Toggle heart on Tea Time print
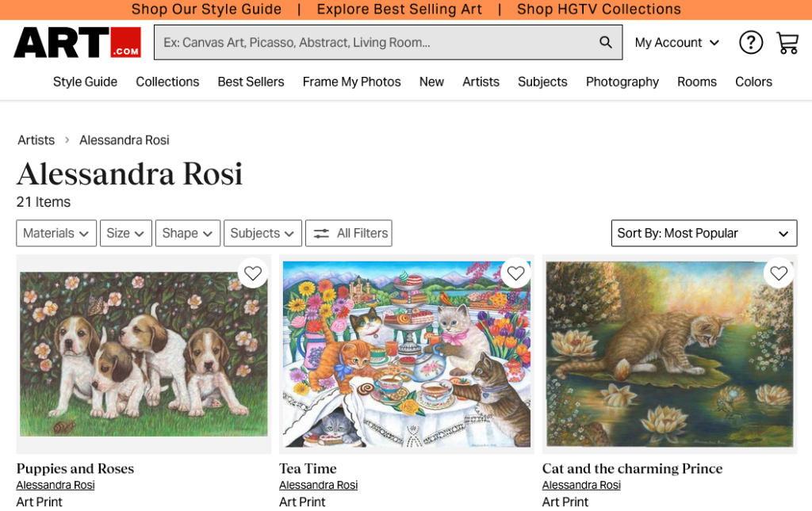The width and height of the screenshot is (812, 511). pyautogui.click(x=516, y=273)
